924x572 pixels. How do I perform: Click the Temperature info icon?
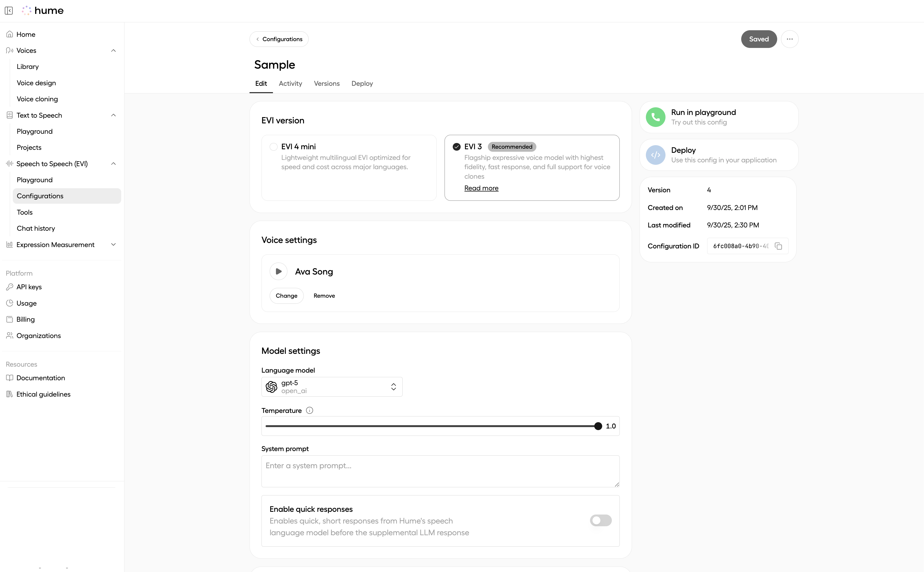pyautogui.click(x=309, y=410)
